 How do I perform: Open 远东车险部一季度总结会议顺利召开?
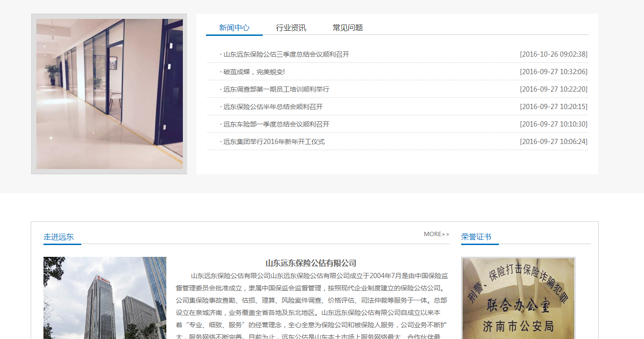276,124
